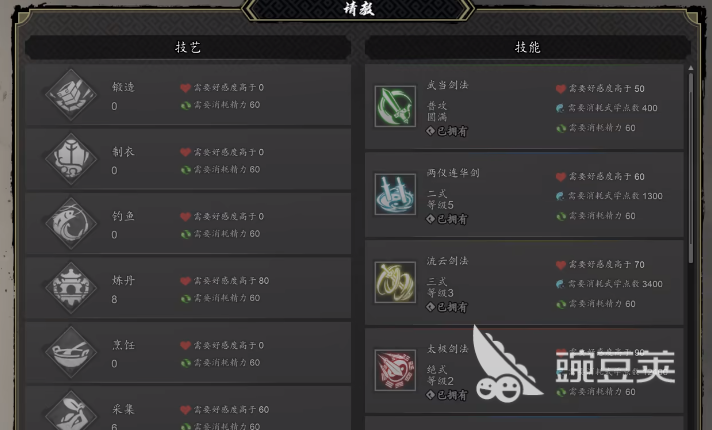712x430 pixels.
Task: Switch to the 技艺 crafts header
Action: pyautogui.click(x=188, y=47)
